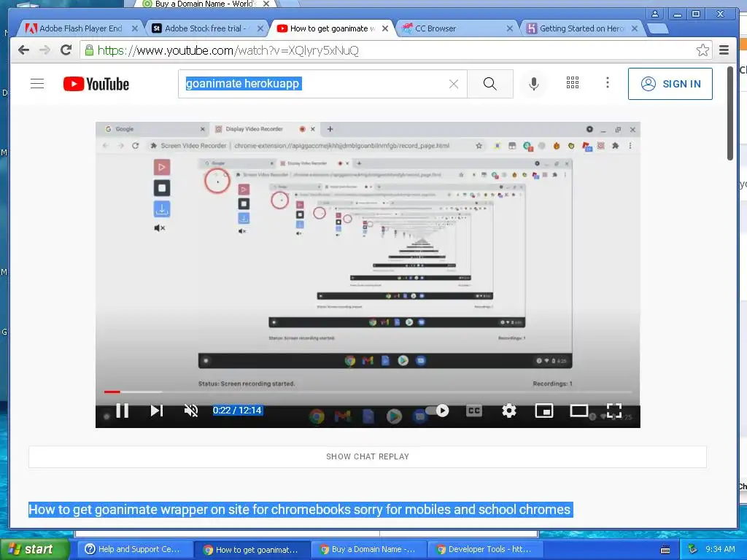Toggle the autoplay switch

pos(438,411)
